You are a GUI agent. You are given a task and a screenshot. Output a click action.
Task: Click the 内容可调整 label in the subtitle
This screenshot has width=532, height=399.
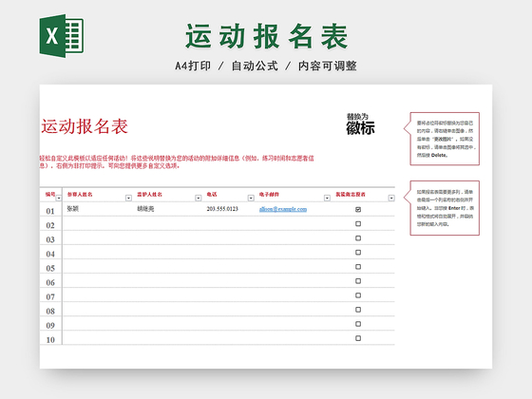click(x=328, y=66)
